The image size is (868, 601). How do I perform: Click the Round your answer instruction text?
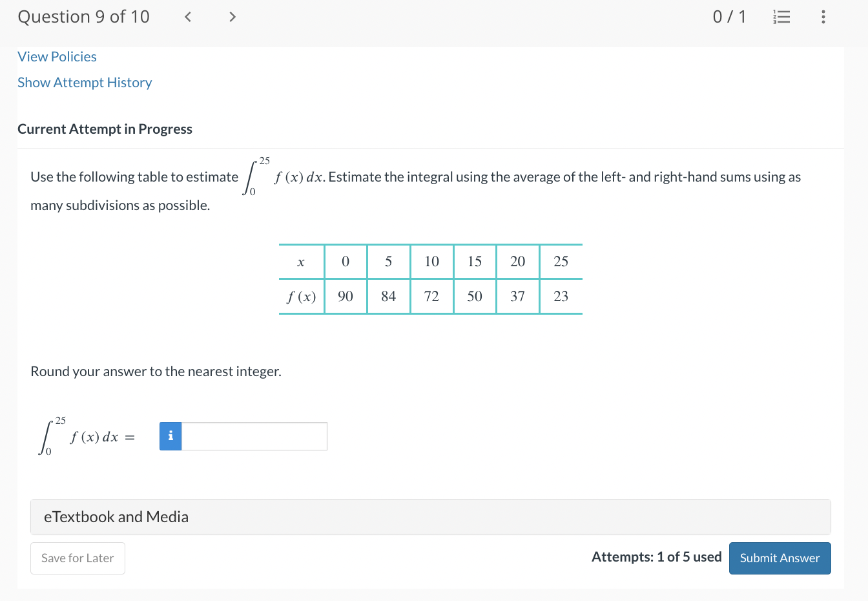pos(156,371)
